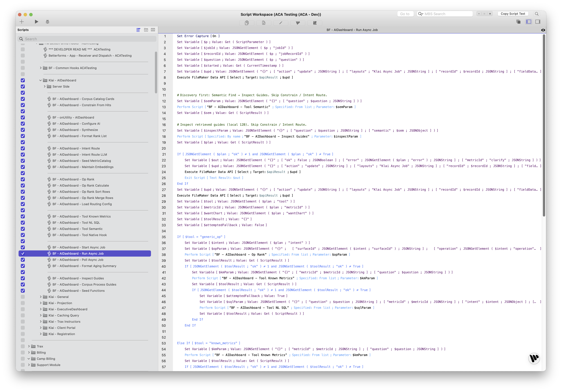Click script icon beside Poll Async Job
This screenshot has height=392, width=562.
49,260
